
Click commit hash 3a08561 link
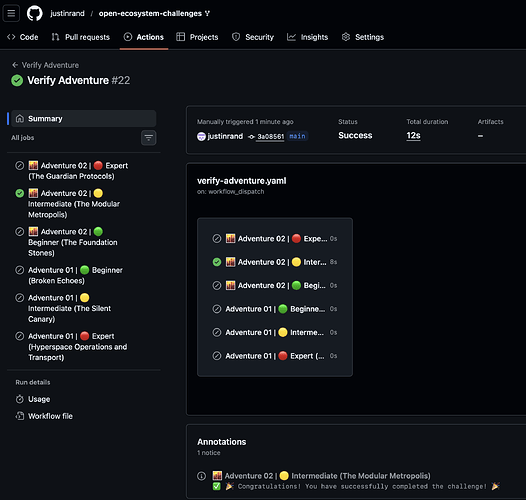click(x=270, y=137)
